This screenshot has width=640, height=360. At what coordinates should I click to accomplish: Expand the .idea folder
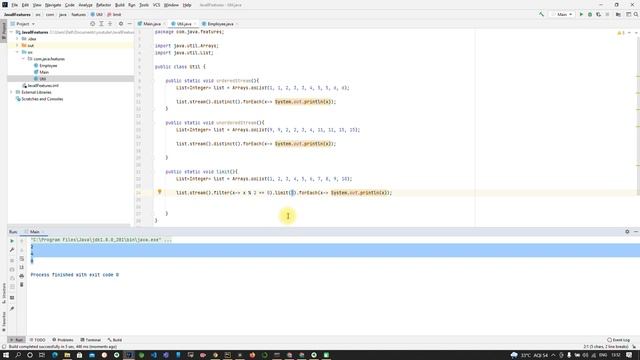tap(17, 39)
